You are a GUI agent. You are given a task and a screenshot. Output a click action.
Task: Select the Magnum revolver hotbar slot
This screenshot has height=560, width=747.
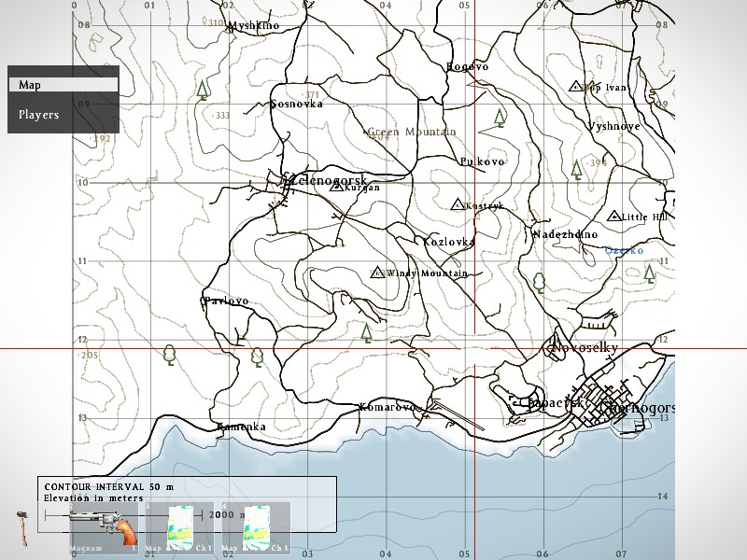104,527
